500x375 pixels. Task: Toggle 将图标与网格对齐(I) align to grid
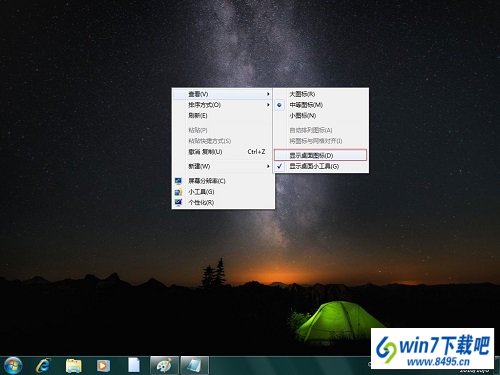coord(321,141)
